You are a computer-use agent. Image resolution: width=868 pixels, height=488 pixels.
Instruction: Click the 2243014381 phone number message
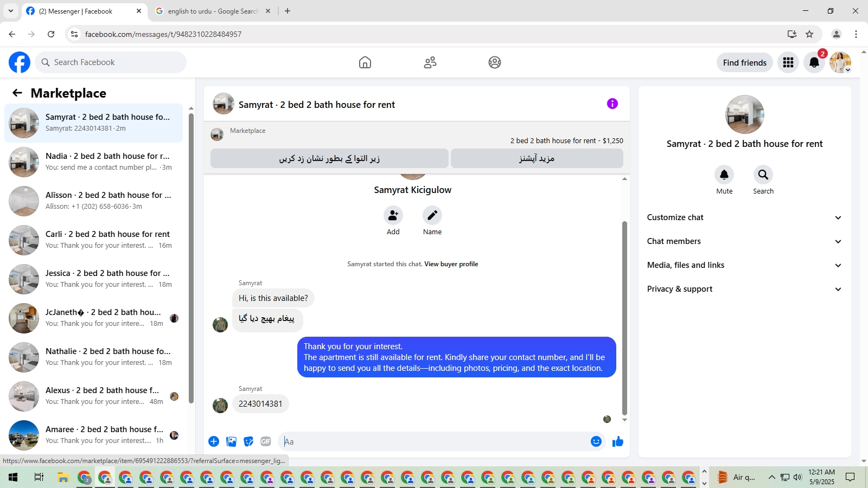[260, 404]
